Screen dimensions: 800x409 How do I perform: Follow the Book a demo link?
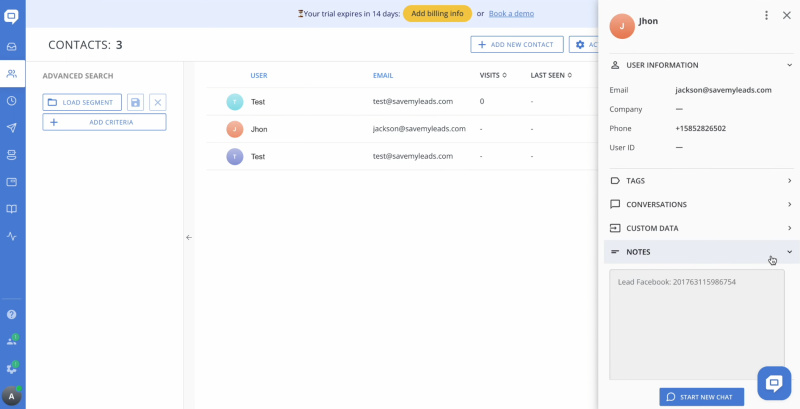(x=511, y=14)
